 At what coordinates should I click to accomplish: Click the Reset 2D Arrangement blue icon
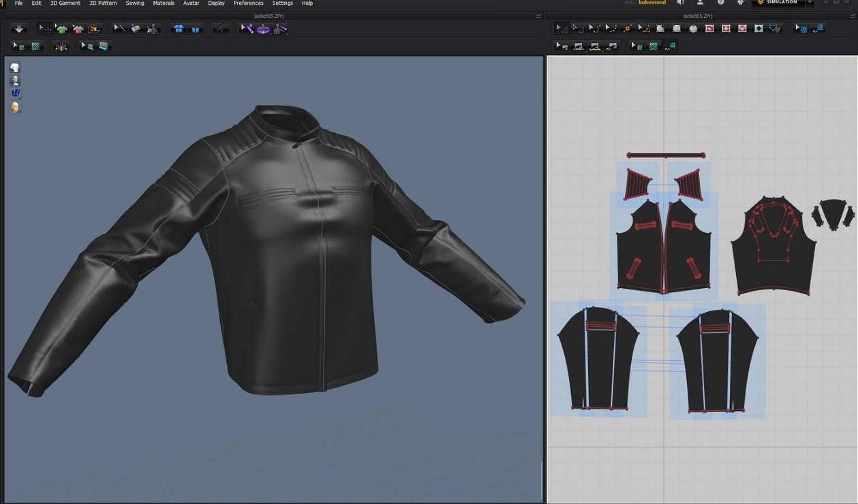click(178, 29)
